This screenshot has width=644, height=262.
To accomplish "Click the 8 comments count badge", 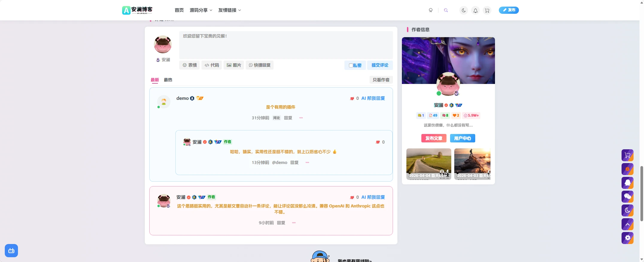I will (x=445, y=115).
